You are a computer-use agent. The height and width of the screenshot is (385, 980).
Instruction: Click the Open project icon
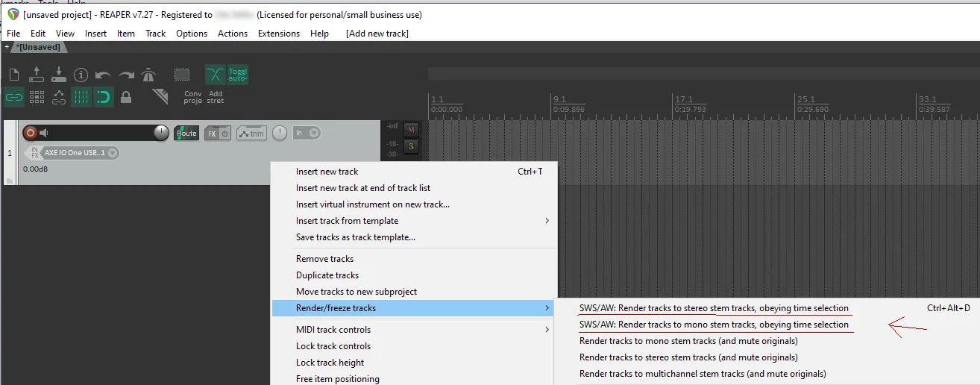[37, 75]
